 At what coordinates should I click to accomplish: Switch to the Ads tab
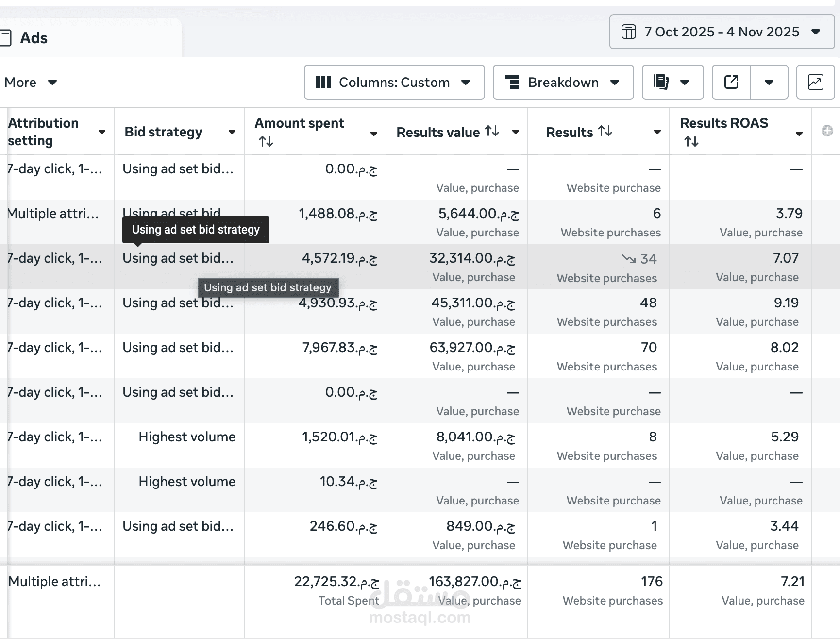tap(34, 38)
